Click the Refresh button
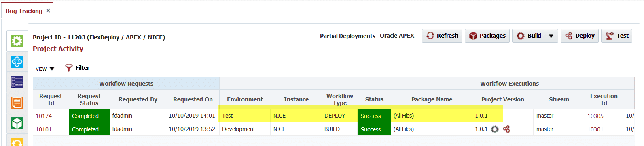The image size is (644, 146). pyautogui.click(x=442, y=36)
